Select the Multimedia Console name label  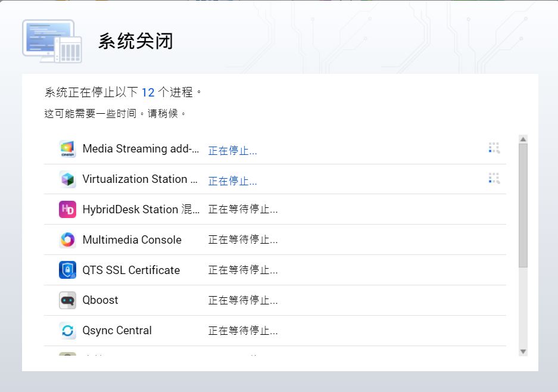tap(132, 240)
